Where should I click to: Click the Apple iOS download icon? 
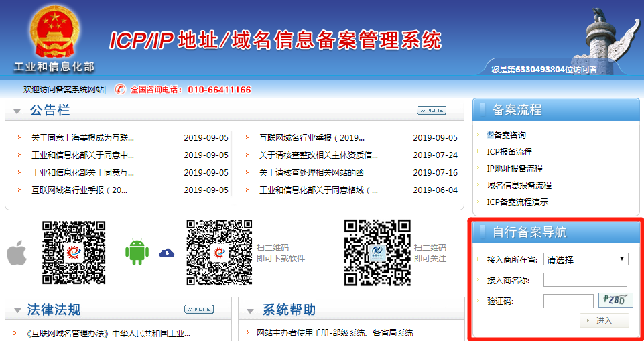coord(16,255)
